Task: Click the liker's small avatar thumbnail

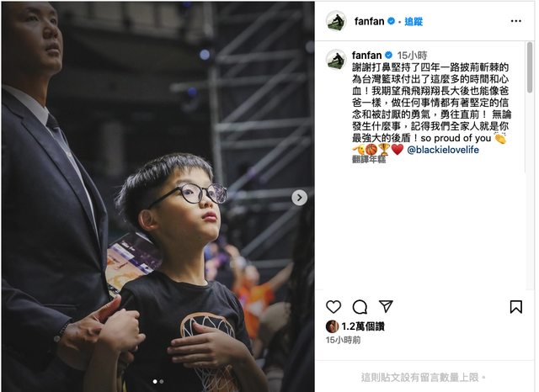Action: (x=332, y=326)
